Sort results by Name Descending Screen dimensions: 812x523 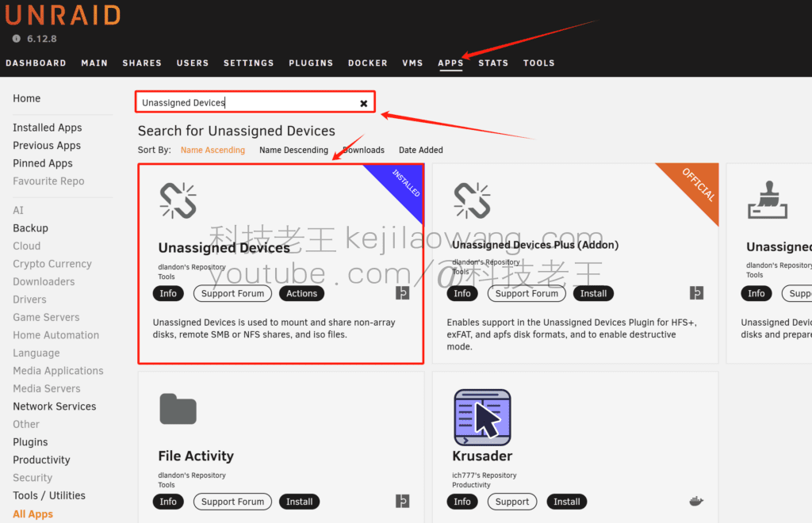293,150
